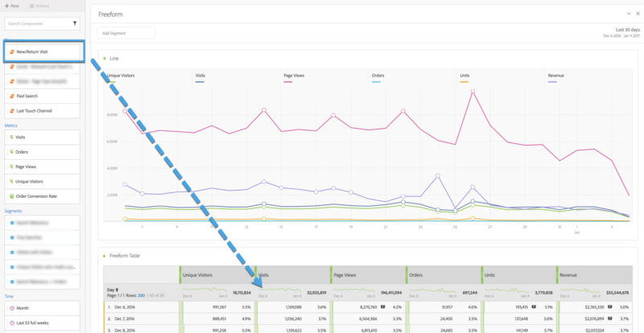Click the Page Views sparkline
This screenshot has height=333, width=644.
click(x=356, y=290)
